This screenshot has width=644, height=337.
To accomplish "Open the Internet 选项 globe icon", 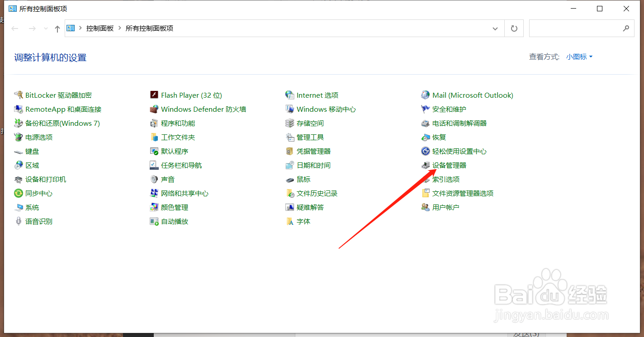I will [290, 95].
